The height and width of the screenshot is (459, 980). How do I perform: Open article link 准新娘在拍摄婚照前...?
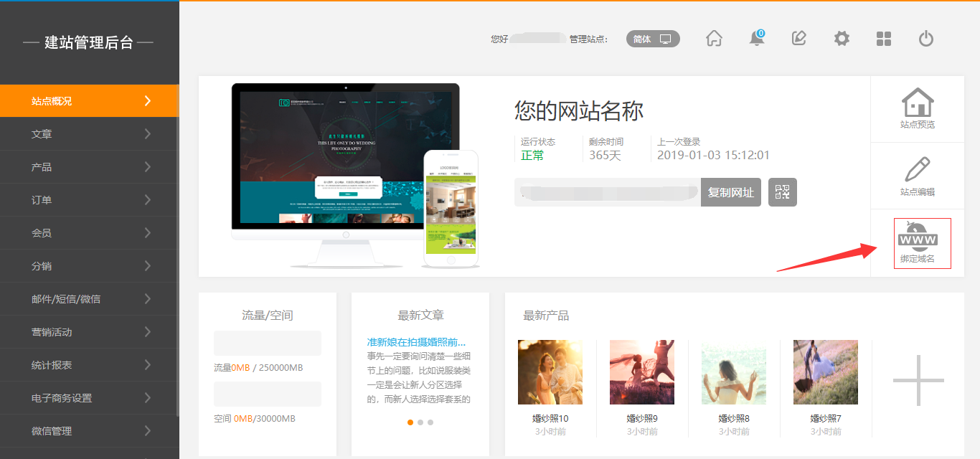[x=416, y=342]
